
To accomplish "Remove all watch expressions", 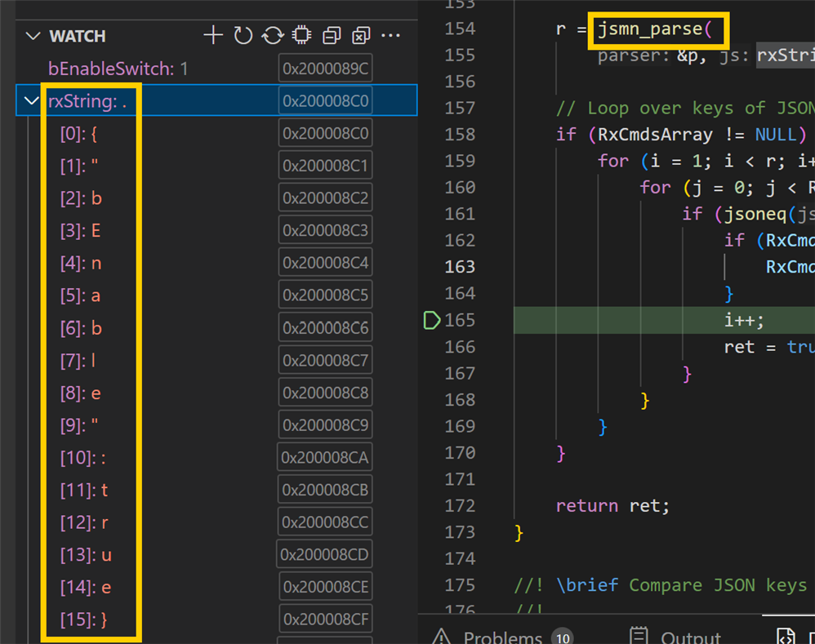I will (361, 35).
